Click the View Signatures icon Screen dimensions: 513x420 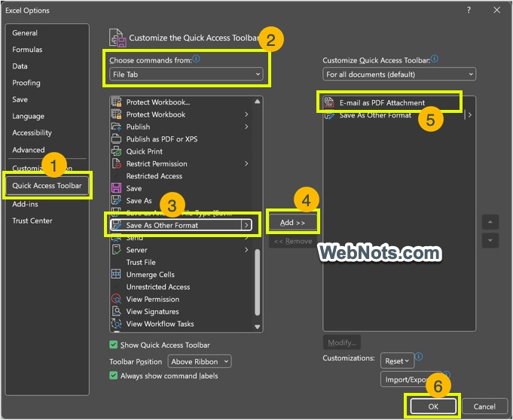[x=116, y=312]
